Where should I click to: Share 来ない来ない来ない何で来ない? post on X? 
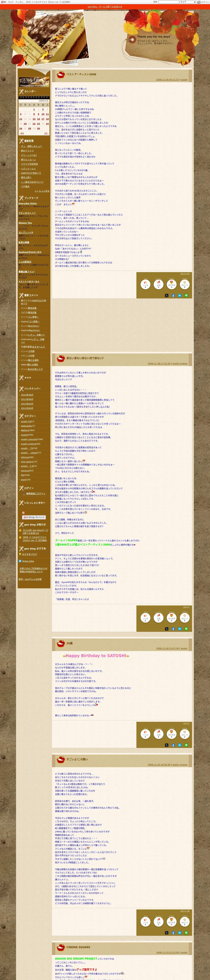[166, 629]
